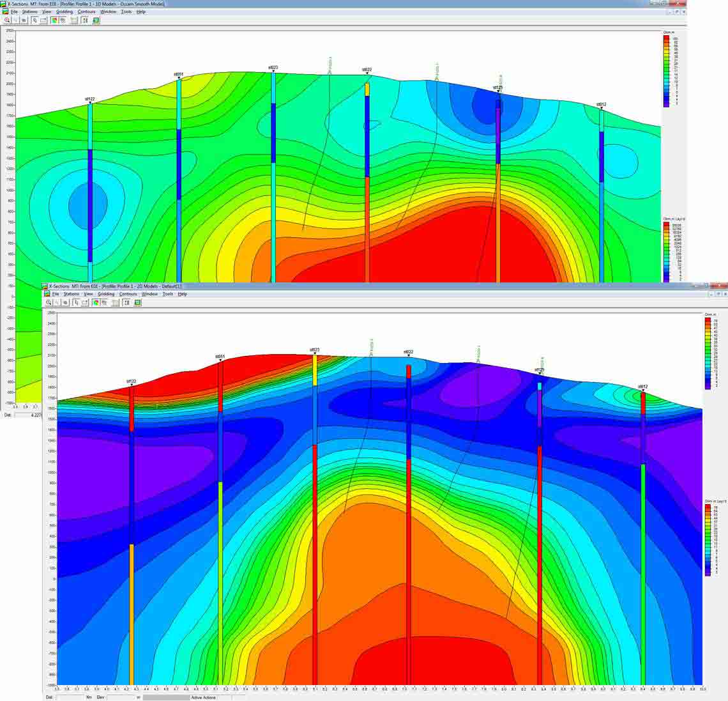Click the monitor display icon in the 1D toolbar
This screenshot has height=701, width=728.
(x=95, y=20)
